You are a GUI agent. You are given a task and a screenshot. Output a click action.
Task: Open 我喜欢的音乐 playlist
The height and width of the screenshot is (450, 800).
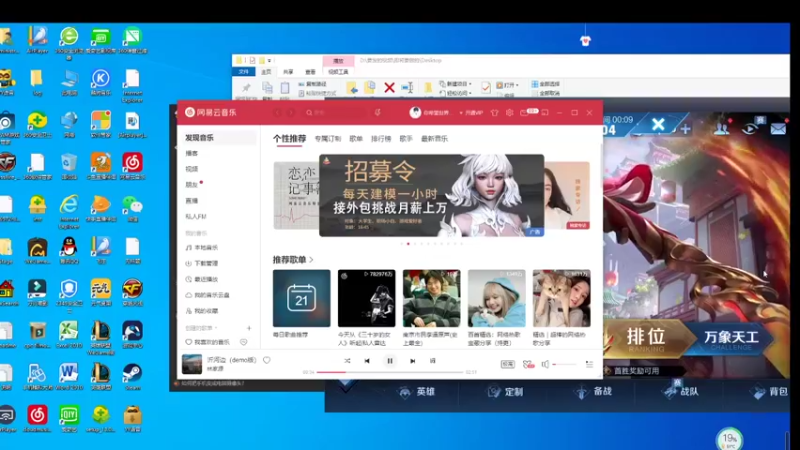pos(208,342)
